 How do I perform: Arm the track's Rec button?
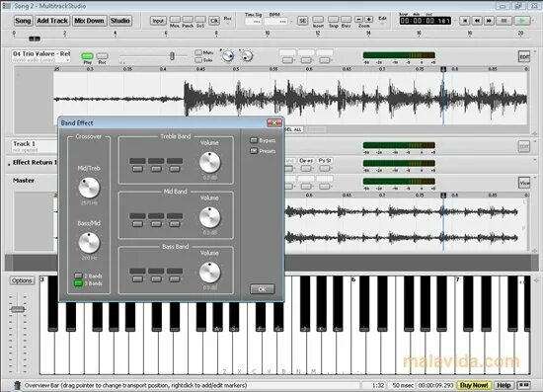tap(102, 56)
